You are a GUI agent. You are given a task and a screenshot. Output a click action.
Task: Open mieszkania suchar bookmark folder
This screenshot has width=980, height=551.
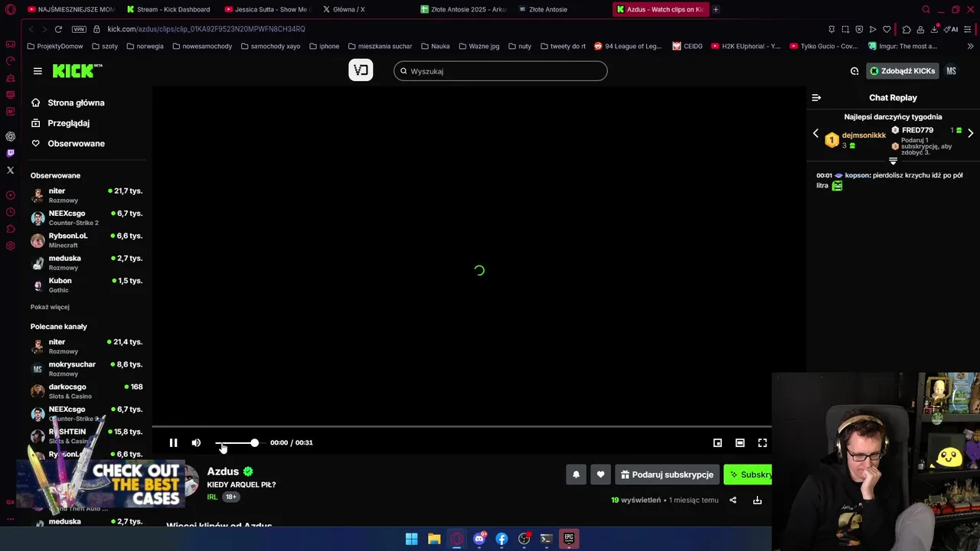click(x=380, y=46)
